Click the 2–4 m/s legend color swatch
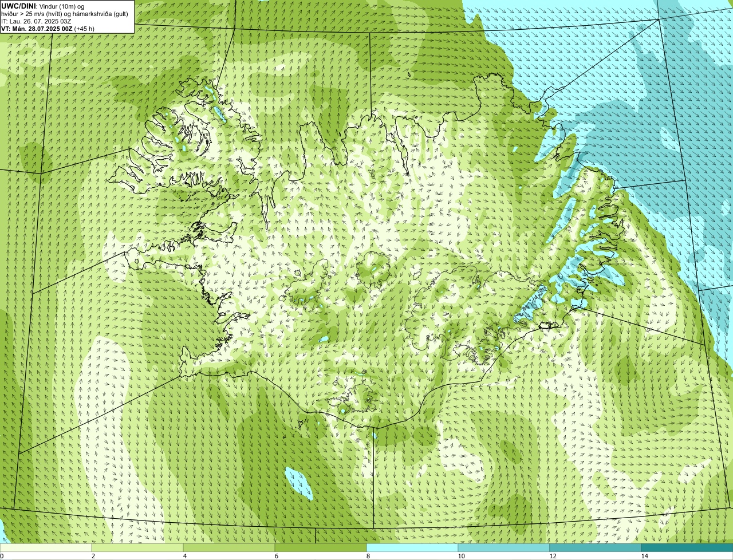733x560 pixels. pos(137,547)
